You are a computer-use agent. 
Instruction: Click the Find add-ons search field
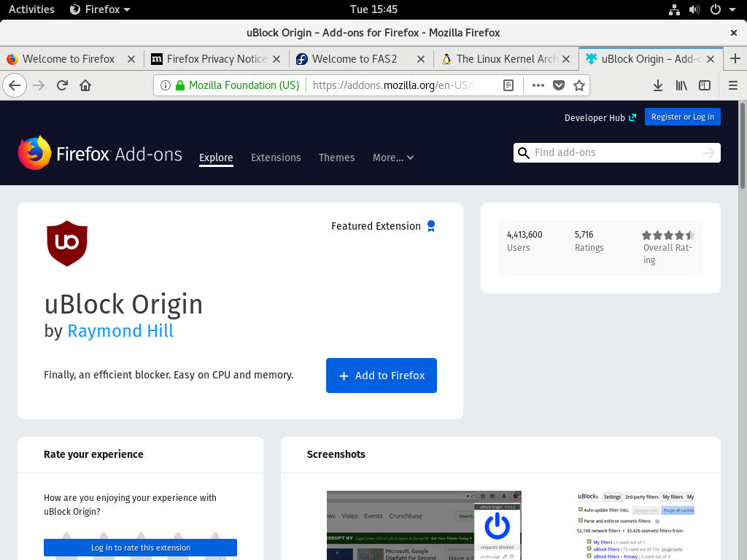point(617,153)
